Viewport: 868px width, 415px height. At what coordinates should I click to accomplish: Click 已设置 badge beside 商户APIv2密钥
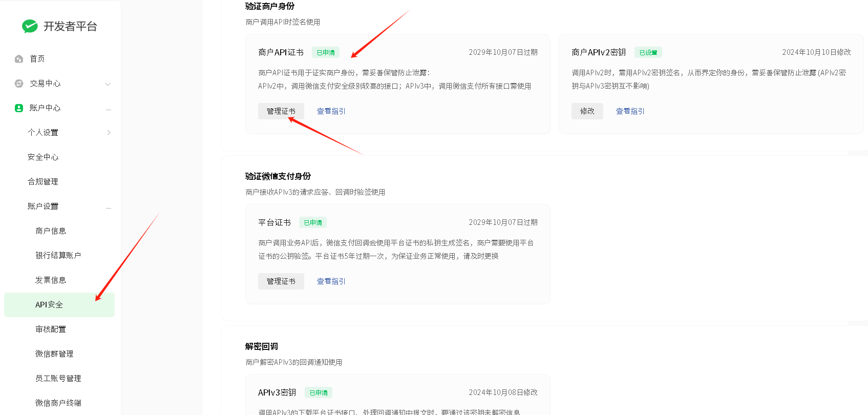click(648, 52)
